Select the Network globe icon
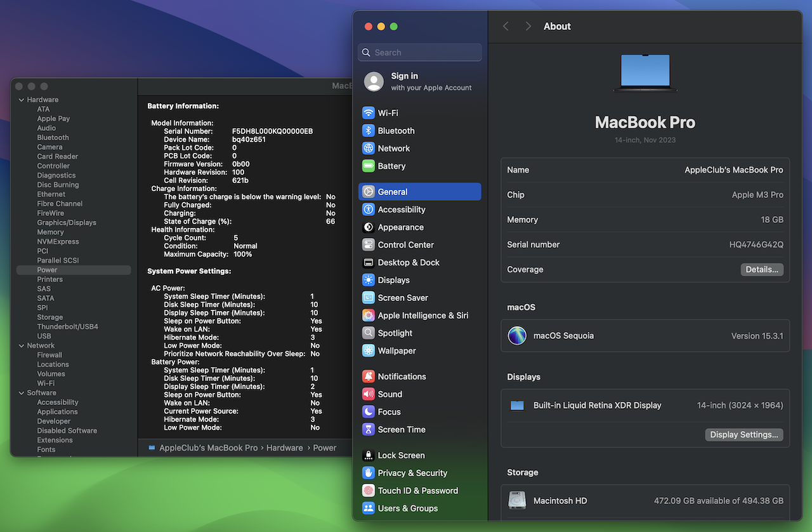Viewport: 812px width, 532px height. click(x=369, y=149)
